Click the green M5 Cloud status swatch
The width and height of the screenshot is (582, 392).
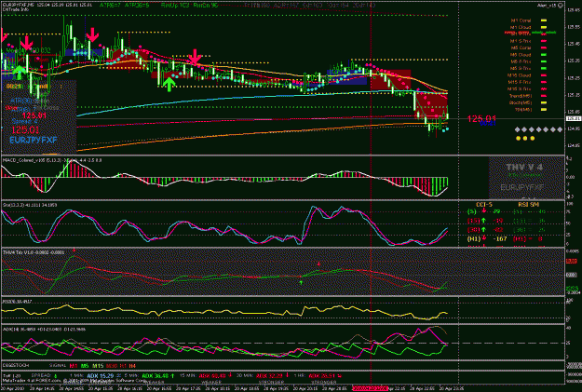coord(544,55)
